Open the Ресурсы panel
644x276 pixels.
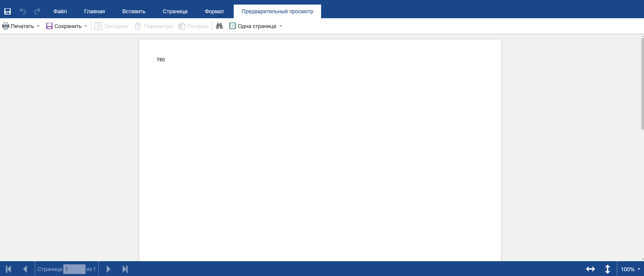click(x=193, y=26)
